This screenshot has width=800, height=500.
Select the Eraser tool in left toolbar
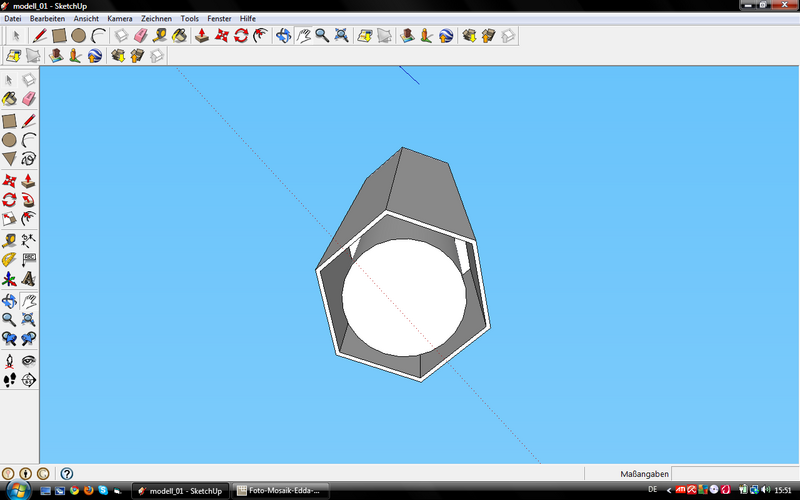click(28, 99)
